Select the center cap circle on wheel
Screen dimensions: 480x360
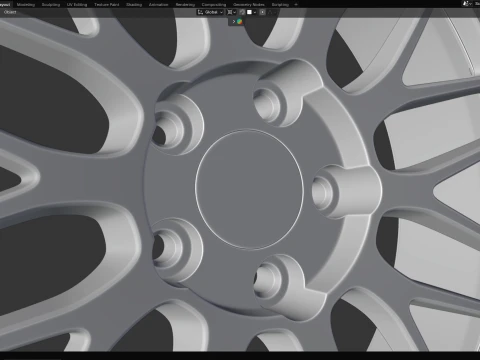pos(249,189)
